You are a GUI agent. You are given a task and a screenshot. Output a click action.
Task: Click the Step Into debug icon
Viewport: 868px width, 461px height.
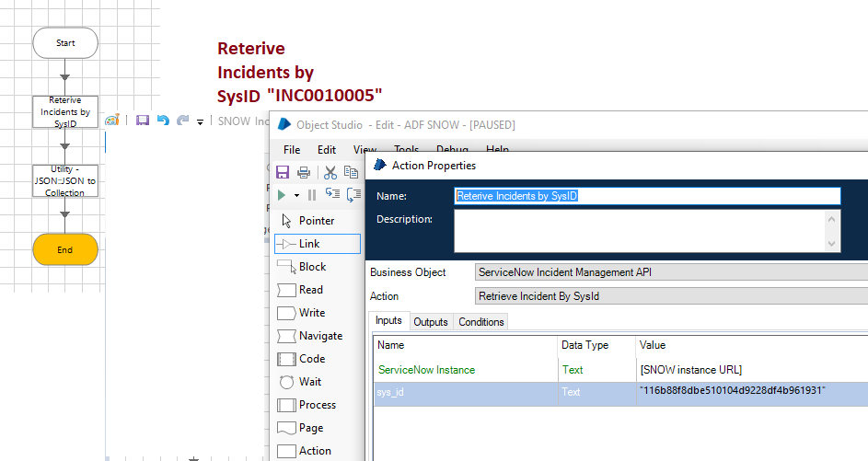[332, 194]
